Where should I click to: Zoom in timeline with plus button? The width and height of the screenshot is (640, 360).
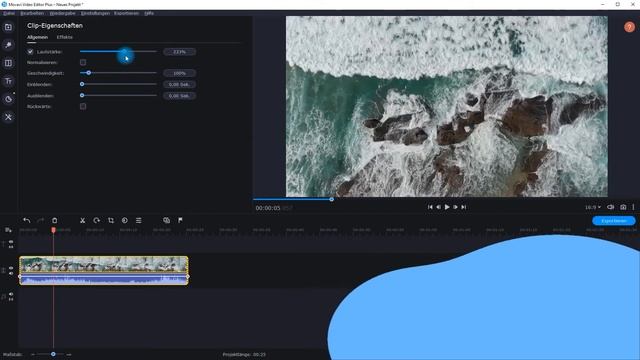[69, 354]
